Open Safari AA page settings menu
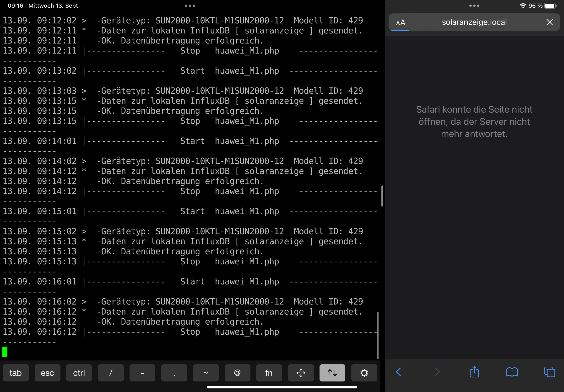The height and width of the screenshot is (392, 564). point(401,23)
